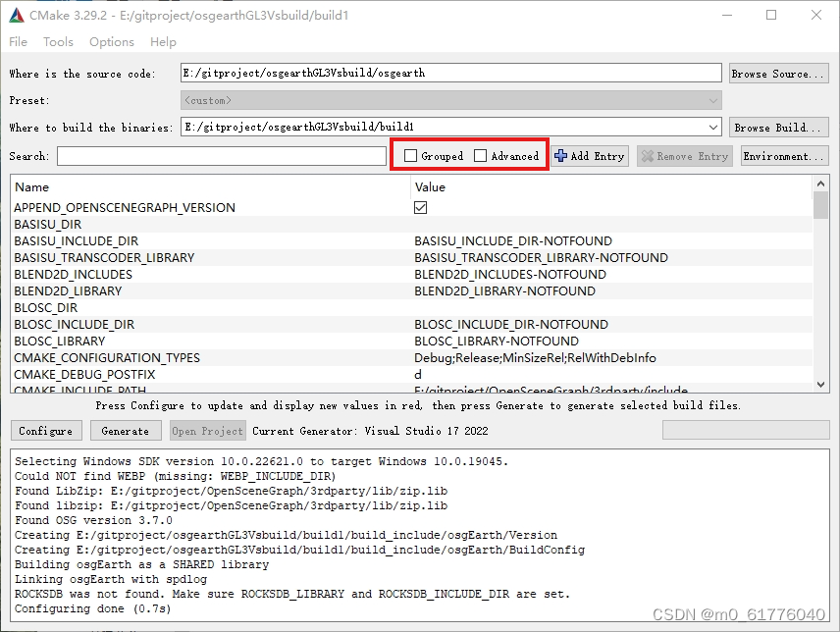Open the Tools menu
Image resolution: width=840 pixels, height=632 pixels.
[58, 42]
